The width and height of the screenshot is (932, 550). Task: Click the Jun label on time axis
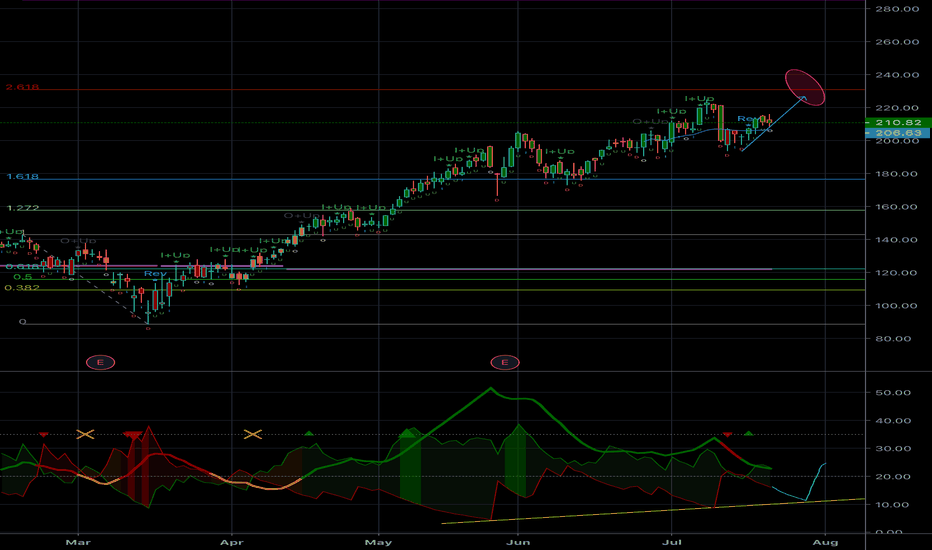518,542
